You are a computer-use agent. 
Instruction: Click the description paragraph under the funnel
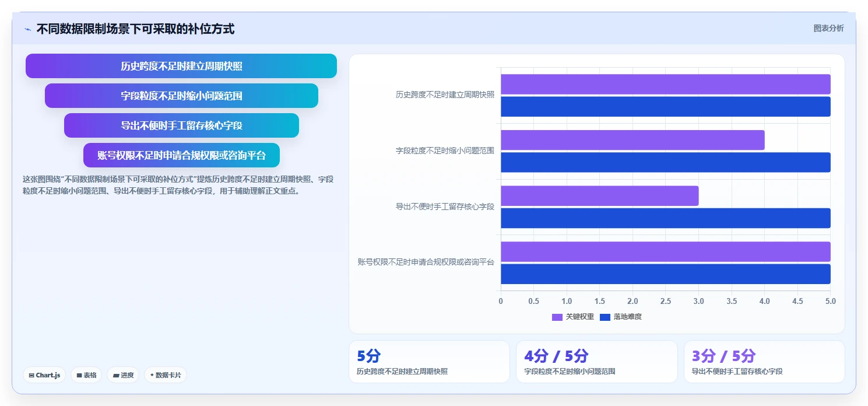pyautogui.click(x=178, y=185)
